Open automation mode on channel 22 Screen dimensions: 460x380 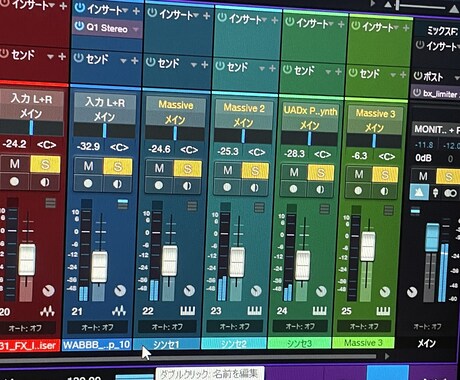[x=167, y=327]
